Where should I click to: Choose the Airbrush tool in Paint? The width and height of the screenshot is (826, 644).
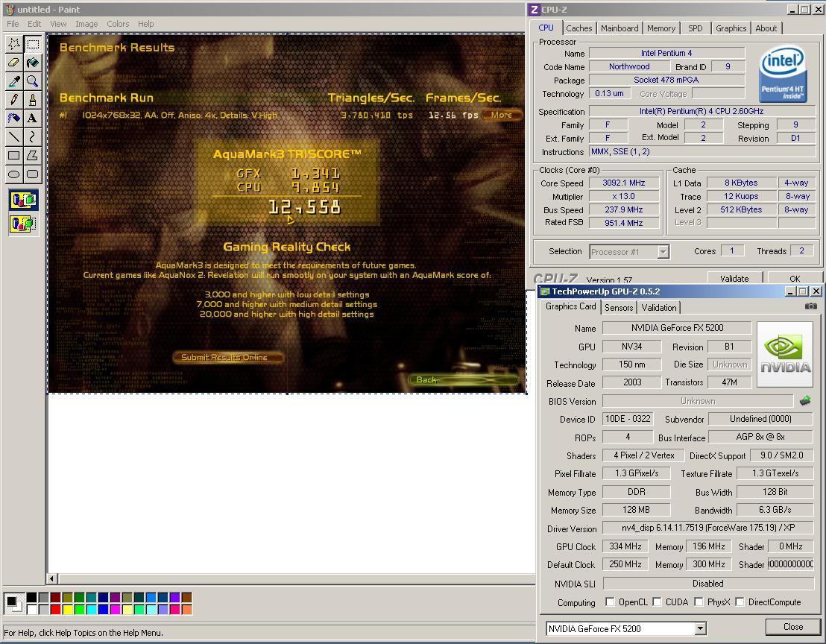(x=14, y=118)
